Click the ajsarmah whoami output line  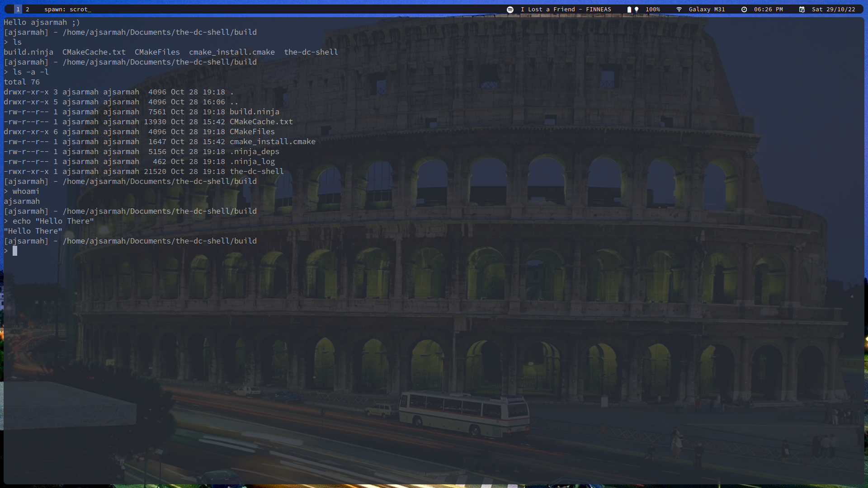tap(22, 201)
